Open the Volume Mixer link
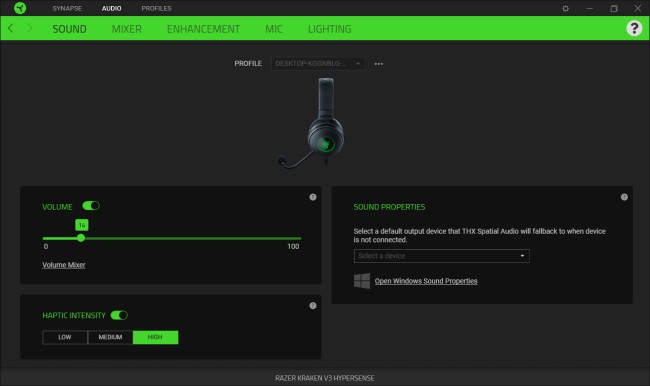Image resolution: width=650 pixels, height=386 pixels. 63,265
